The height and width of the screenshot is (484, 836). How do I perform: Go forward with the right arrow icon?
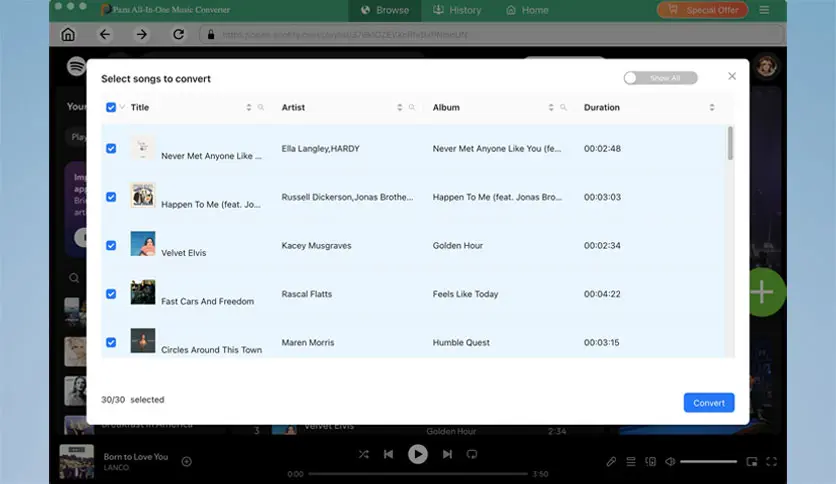141,35
